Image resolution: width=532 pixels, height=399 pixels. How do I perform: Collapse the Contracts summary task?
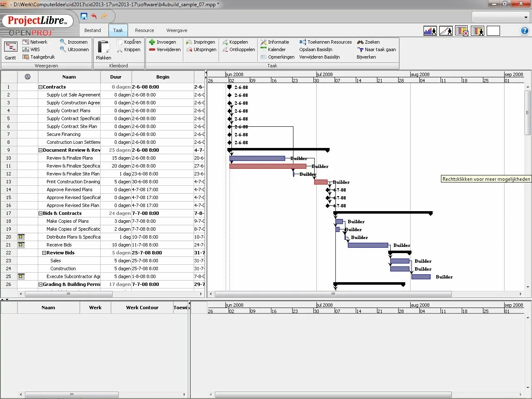[x=40, y=87]
